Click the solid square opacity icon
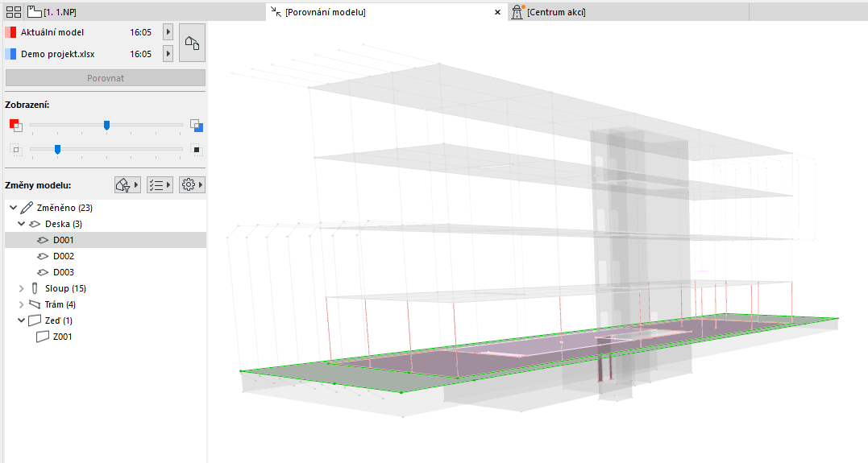The image size is (868, 463). 196,149
